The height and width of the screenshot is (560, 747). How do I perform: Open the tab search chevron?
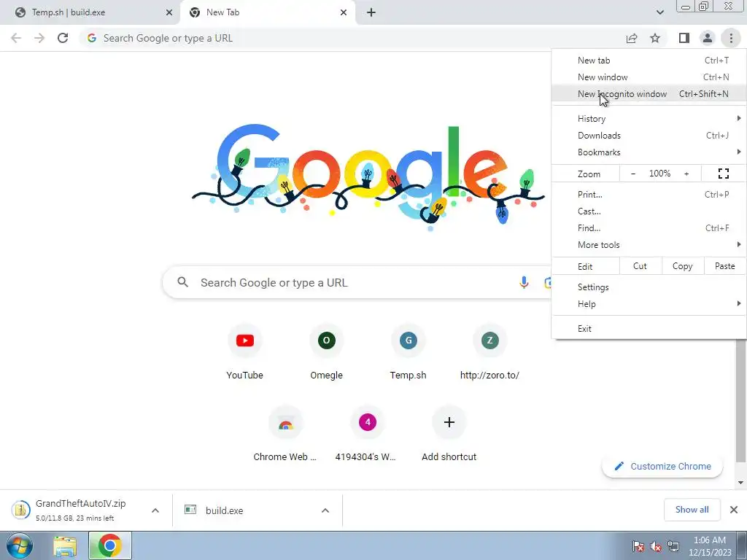659,12
